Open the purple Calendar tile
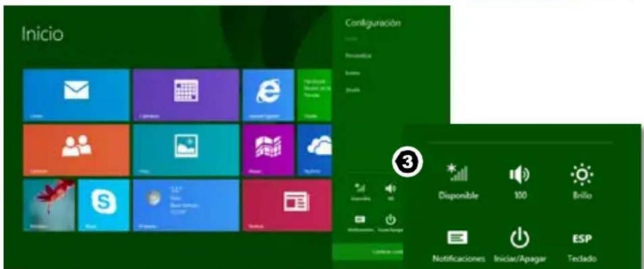Screen dimensions: 644x269 pyautogui.click(x=186, y=95)
